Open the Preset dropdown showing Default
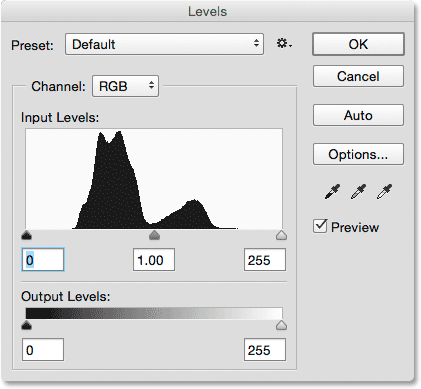 [x=164, y=44]
